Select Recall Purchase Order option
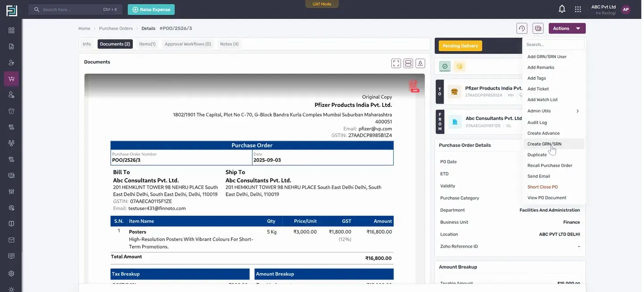 (554, 166)
